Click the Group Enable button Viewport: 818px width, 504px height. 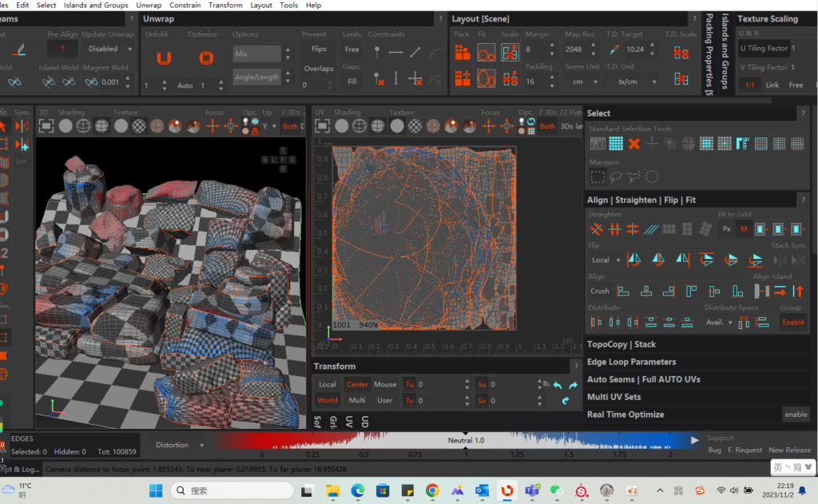point(793,323)
